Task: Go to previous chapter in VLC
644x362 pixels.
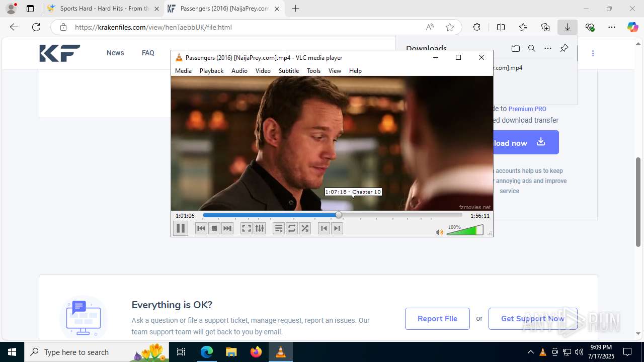Action: (x=324, y=228)
